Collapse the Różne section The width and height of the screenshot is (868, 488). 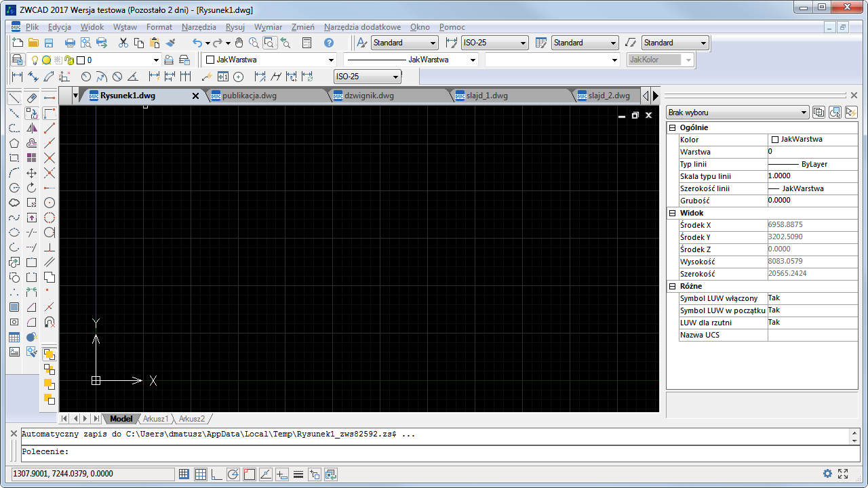coord(673,286)
